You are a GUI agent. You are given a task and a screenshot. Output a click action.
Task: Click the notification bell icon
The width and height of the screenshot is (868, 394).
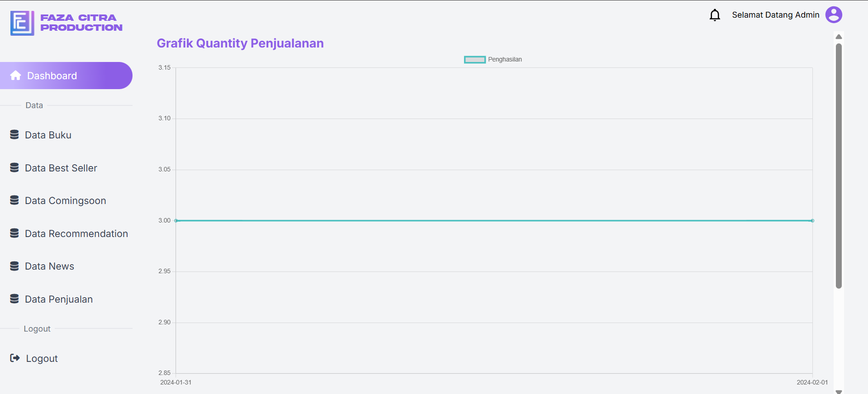coord(715,15)
